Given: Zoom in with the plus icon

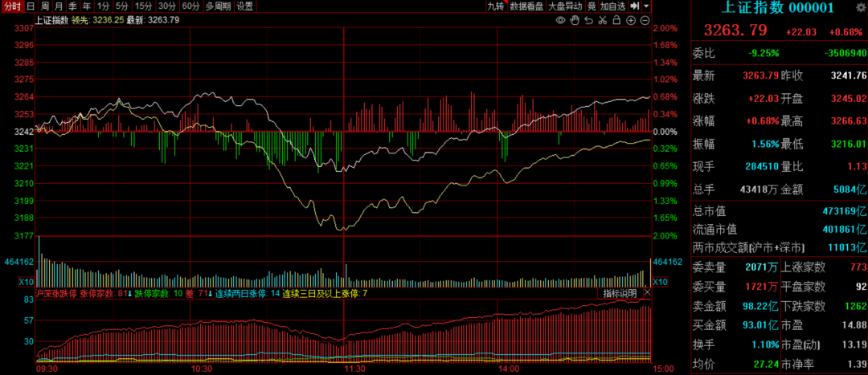Looking at the screenshot, I should click(x=631, y=20).
